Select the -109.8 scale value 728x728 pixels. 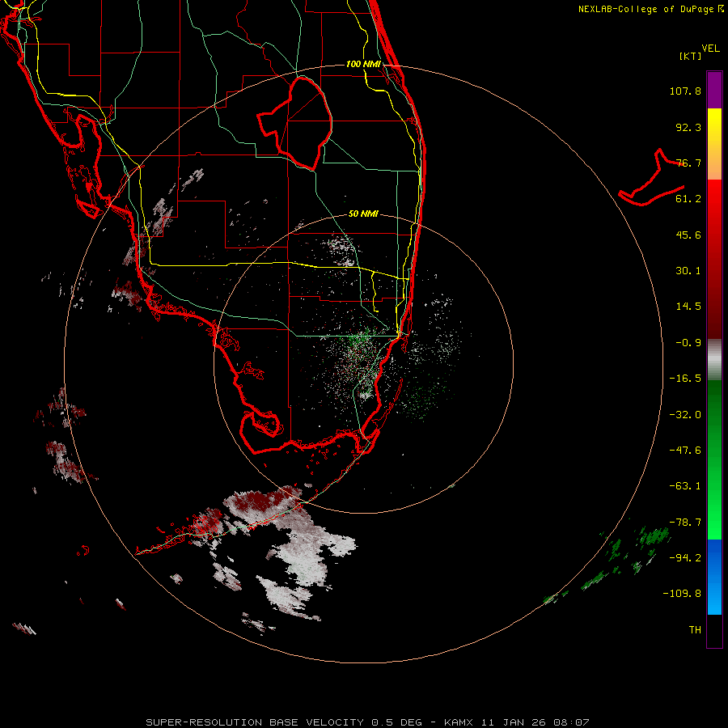point(682,594)
